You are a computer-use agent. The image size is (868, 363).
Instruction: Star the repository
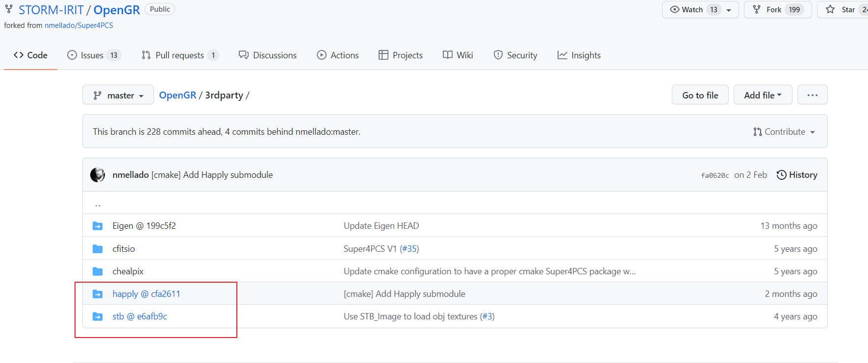pyautogui.click(x=842, y=10)
